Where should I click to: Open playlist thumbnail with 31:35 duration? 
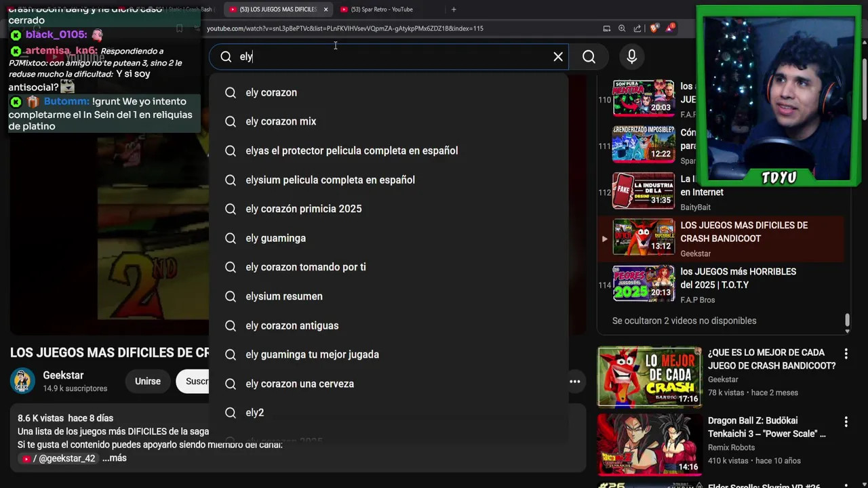click(644, 191)
